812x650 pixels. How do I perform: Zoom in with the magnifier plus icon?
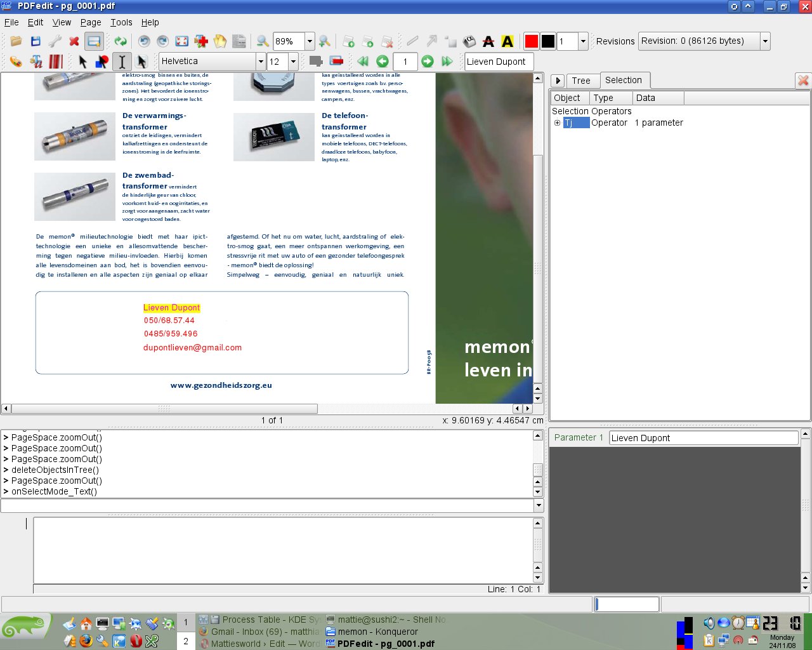point(325,41)
